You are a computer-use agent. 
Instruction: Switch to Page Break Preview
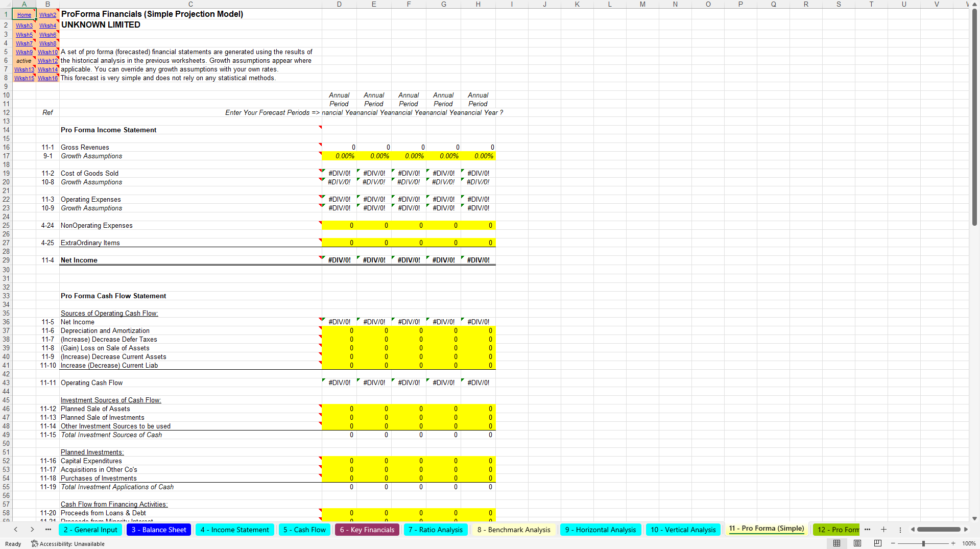(878, 543)
